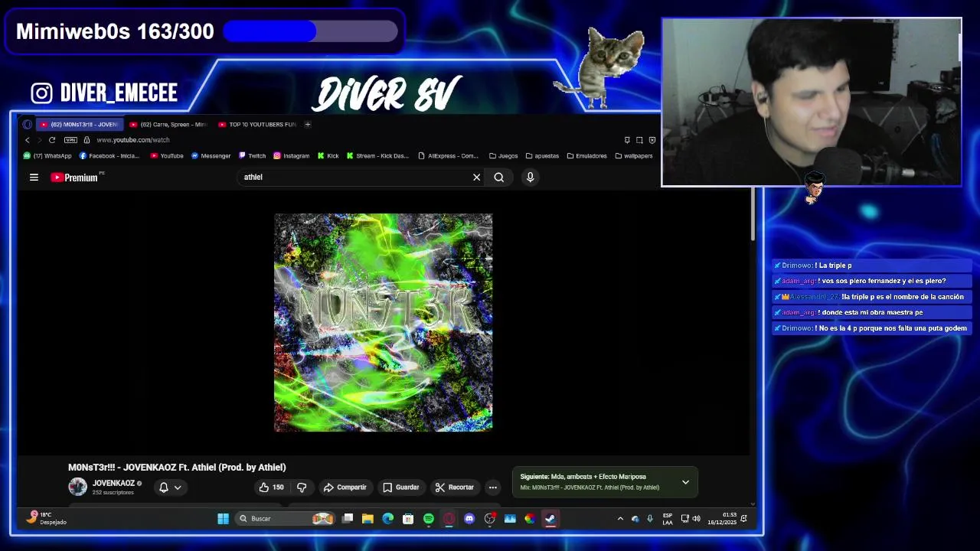Image resolution: width=980 pixels, height=551 pixels.
Task: Clear the search text with X
Action: click(476, 177)
